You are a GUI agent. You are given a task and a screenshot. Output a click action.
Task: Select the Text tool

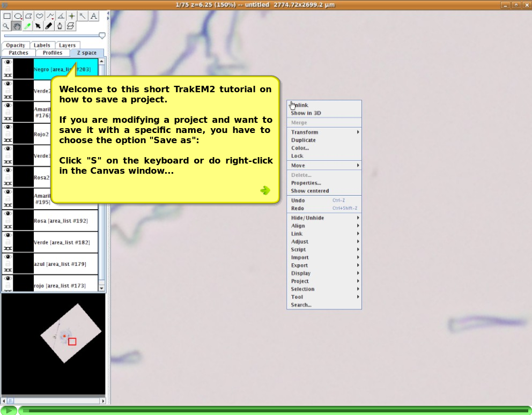pos(94,16)
